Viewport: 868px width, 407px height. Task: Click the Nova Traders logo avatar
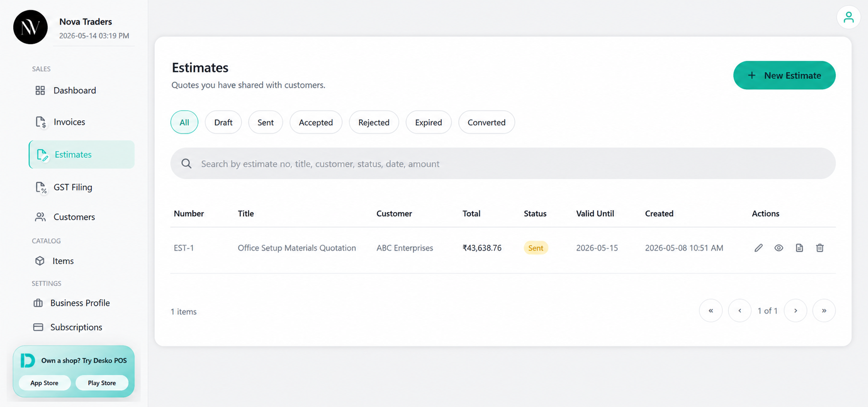[30, 27]
